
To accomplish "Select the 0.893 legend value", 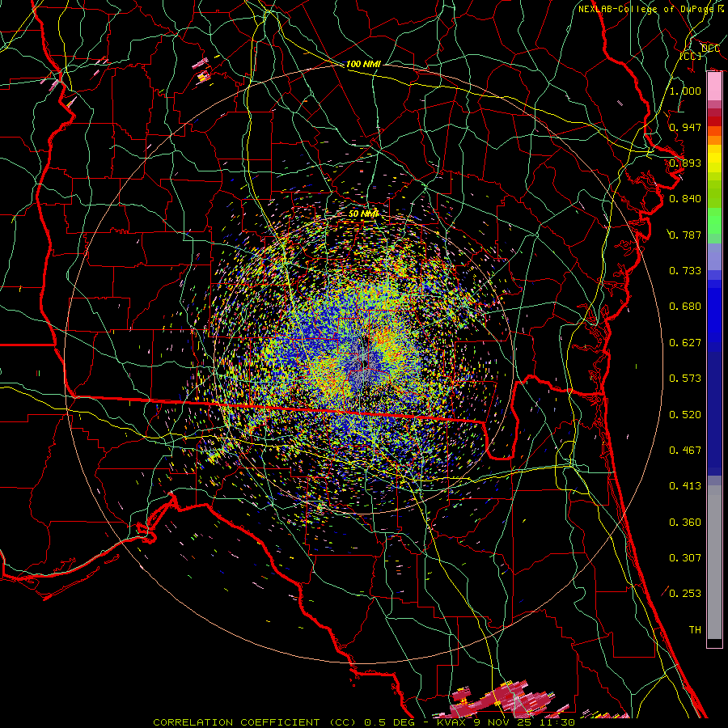I will pyautogui.click(x=685, y=163).
